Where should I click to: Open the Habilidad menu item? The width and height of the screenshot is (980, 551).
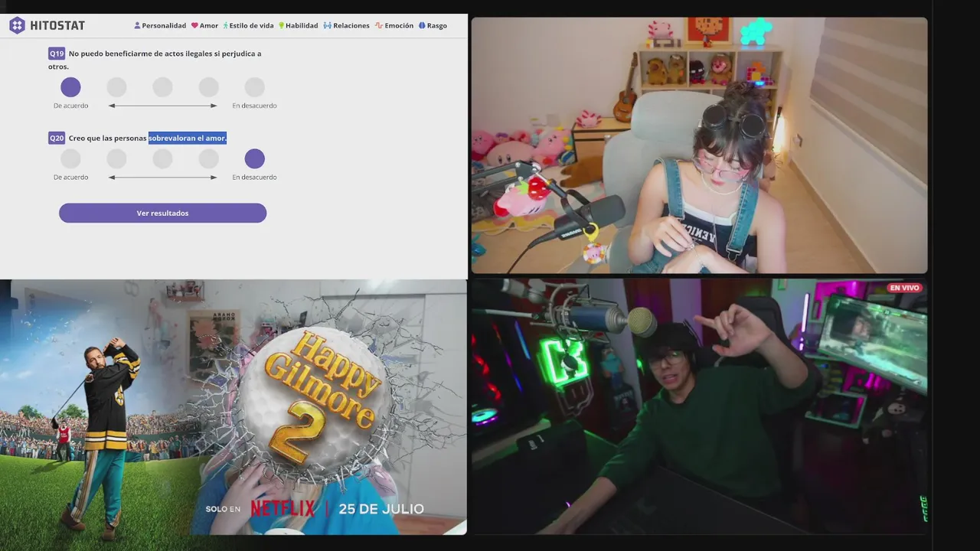click(x=298, y=25)
